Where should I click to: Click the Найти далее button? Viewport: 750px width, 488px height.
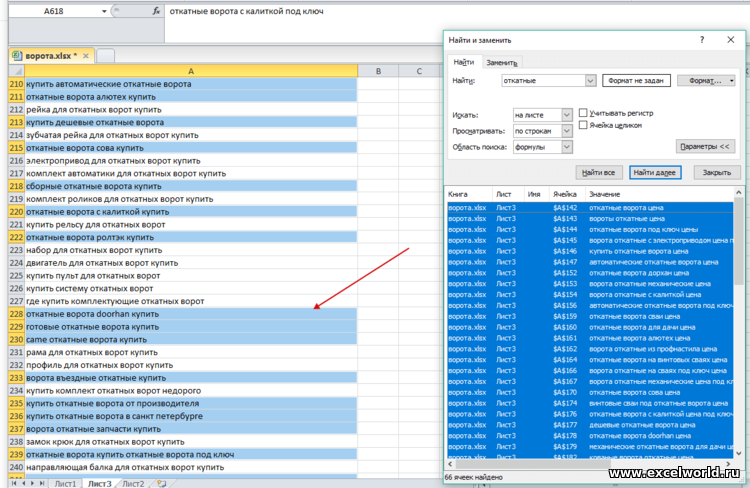(x=654, y=172)
